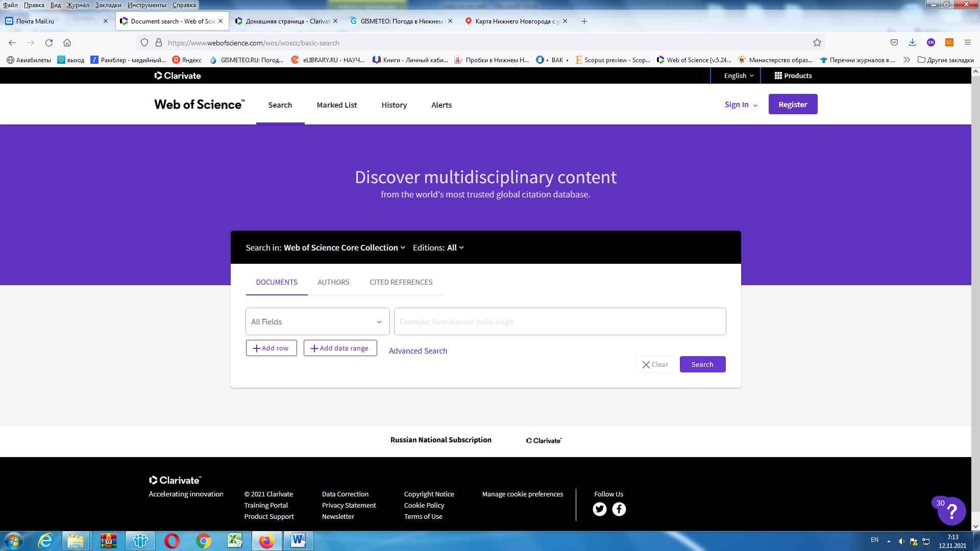Open the SC extension icon in toolbar
Screen dimensions: 980x551
(x=949, y=42)
